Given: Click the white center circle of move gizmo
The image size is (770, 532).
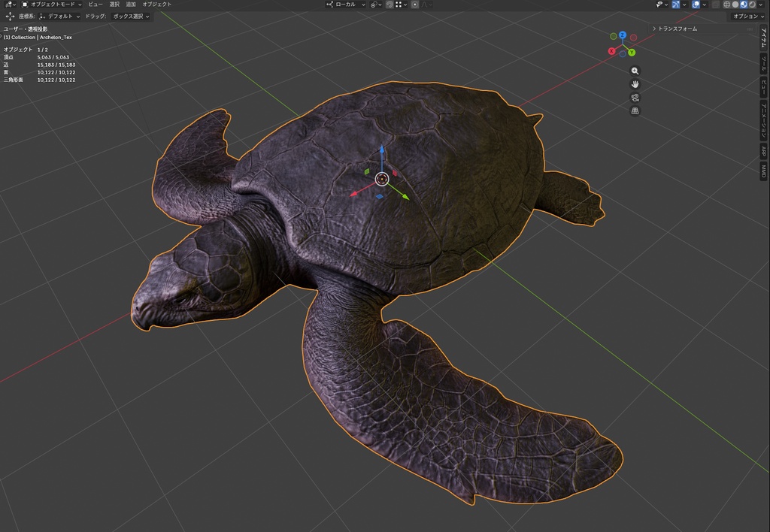Looking at the screenshot, I should [381, 179].
